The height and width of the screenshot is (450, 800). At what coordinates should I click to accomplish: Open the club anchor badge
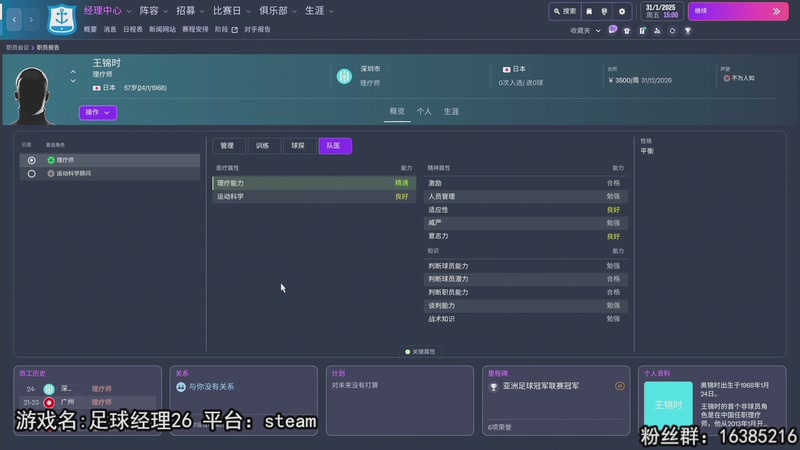(x=62, y=19)
